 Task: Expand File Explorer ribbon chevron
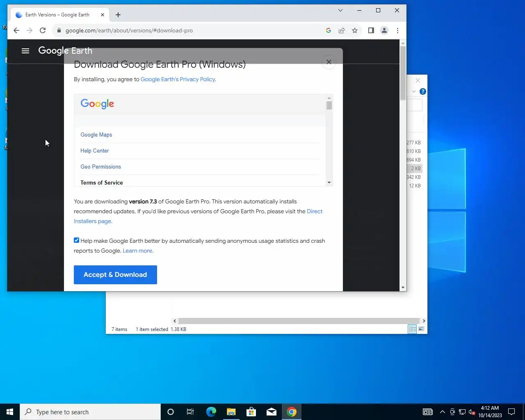click(414, 91)
